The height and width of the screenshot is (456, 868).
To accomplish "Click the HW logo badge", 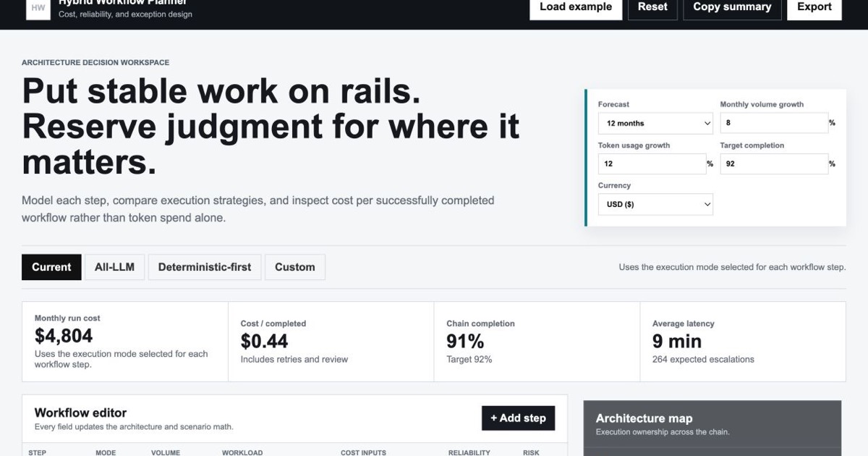I will coord(38,9).
